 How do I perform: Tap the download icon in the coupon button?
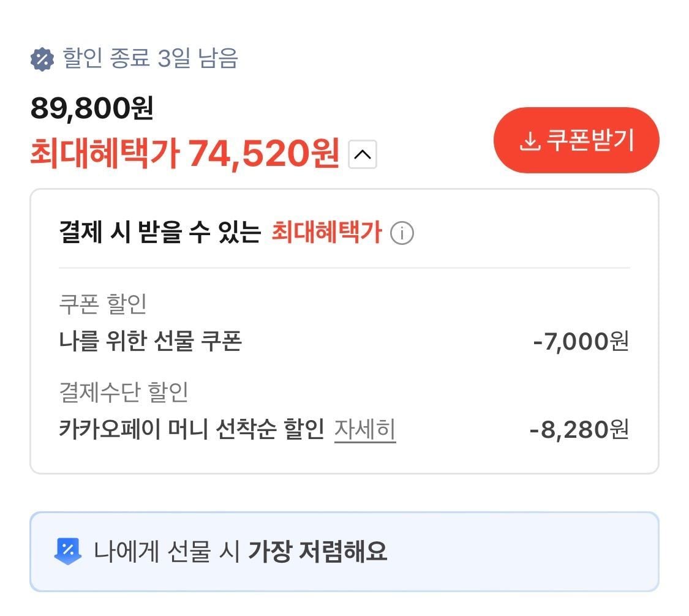tap(529, 141)
